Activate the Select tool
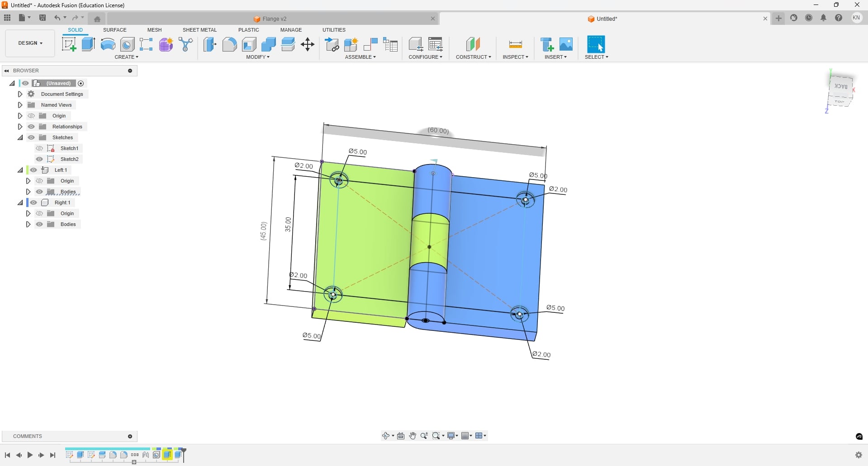The width and height of the screenshot is (868, 466). [x=596, y=44]
